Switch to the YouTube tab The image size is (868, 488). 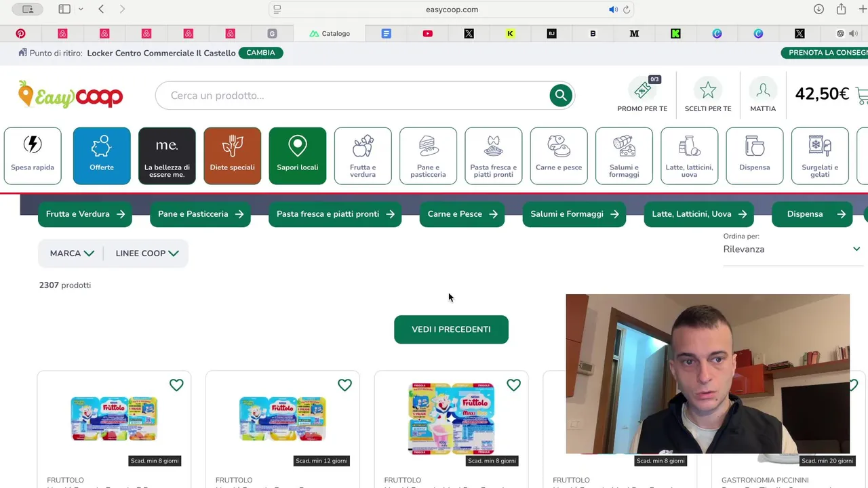(x=427, y=33)
